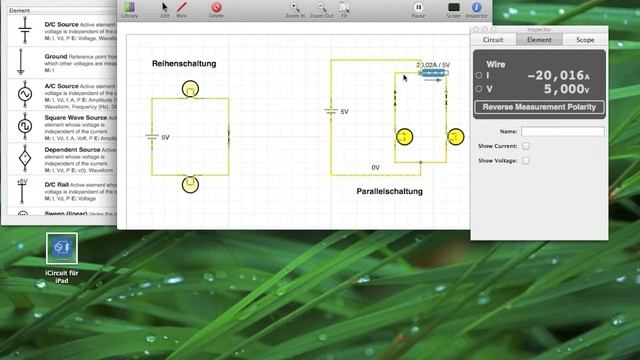Enable the Show Voltage checkbox
Image resolution: width=640 pixels, height=360 pixels.
tap(526, 160)
